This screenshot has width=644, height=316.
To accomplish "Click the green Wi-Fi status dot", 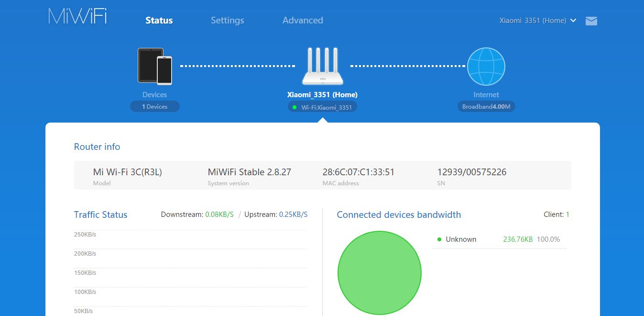I will coord(295,107).
